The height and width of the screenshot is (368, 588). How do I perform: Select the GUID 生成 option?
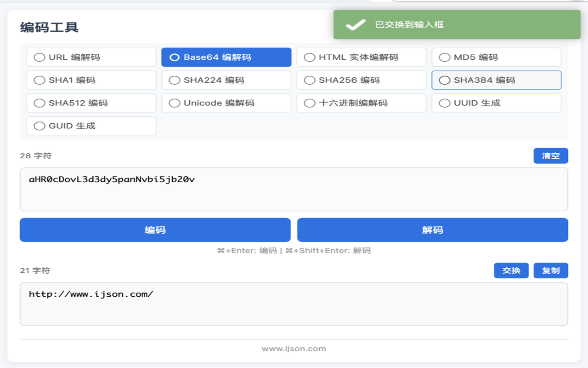[x=91, y=126]
